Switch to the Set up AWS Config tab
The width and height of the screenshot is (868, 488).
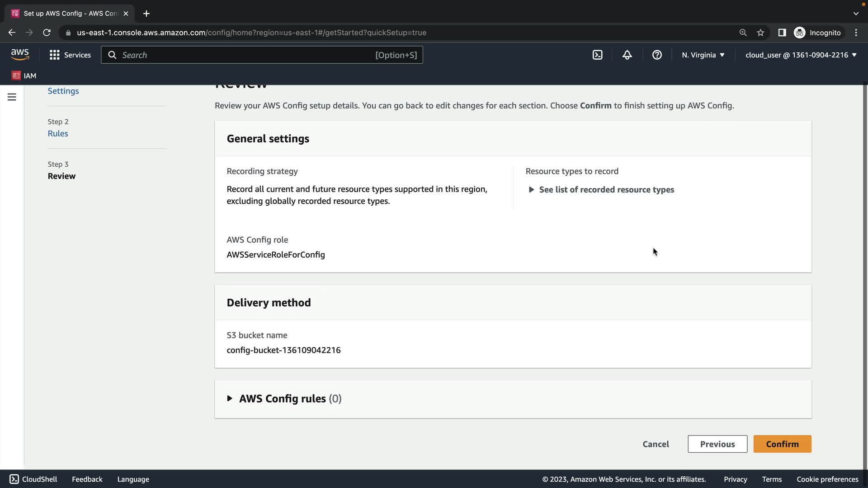[70, 14]
